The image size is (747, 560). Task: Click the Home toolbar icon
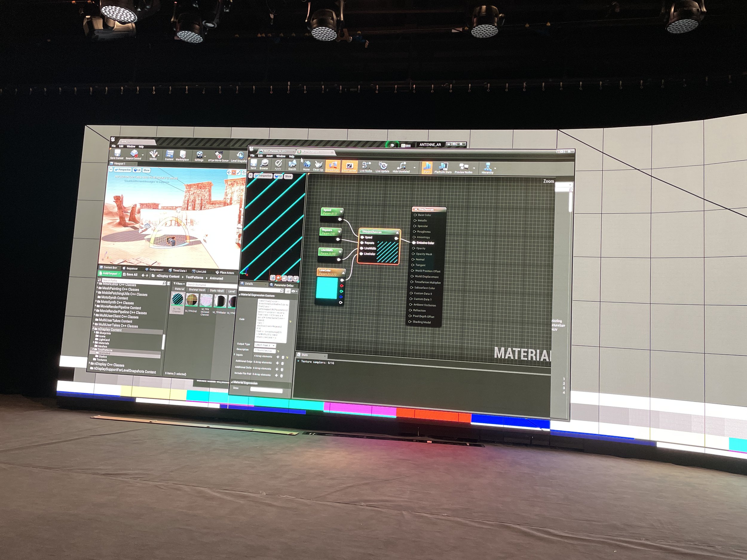point(306,165)
